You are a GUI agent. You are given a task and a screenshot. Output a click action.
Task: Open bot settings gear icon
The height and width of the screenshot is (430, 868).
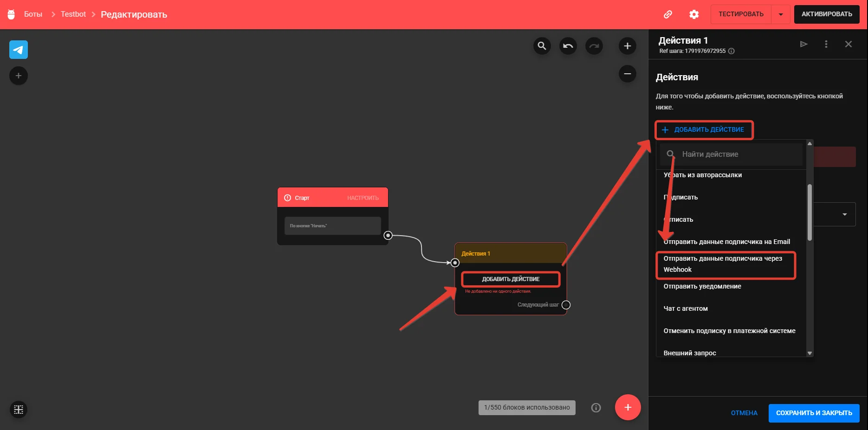click(x=694, y=14)
